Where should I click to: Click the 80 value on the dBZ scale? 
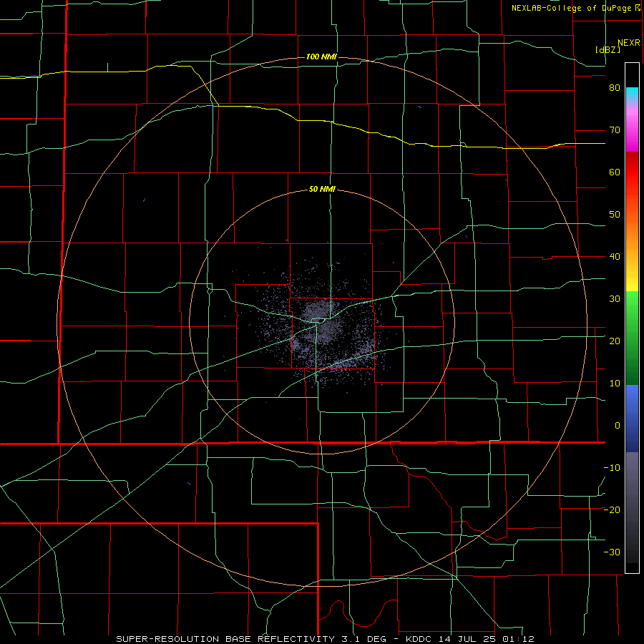pyautogui.click(x=615, y=88)
